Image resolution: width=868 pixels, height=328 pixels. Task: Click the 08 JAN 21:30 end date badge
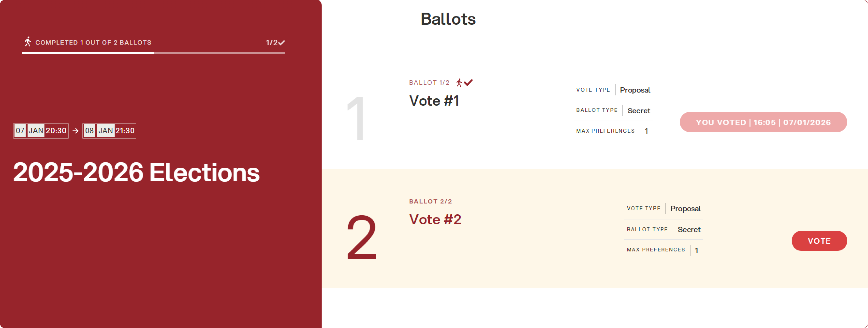point(110,131)
